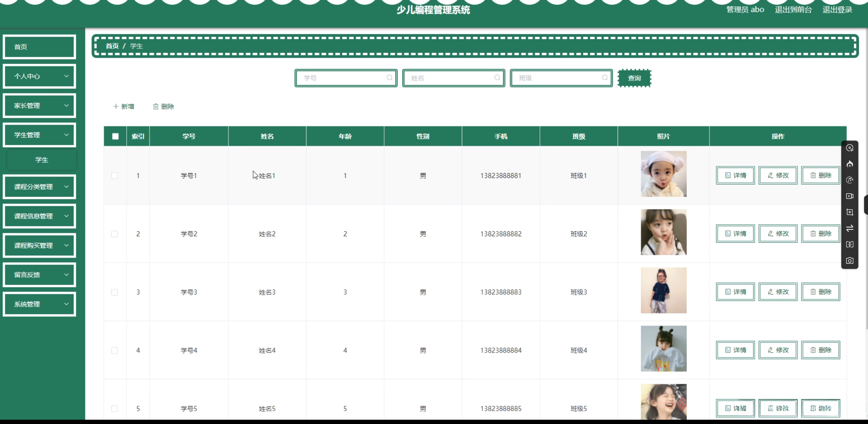Open the 首页 sidebar menu item
Image resolution: width=868 pixels, height=424 pixels.
click(x=39, y=47)
